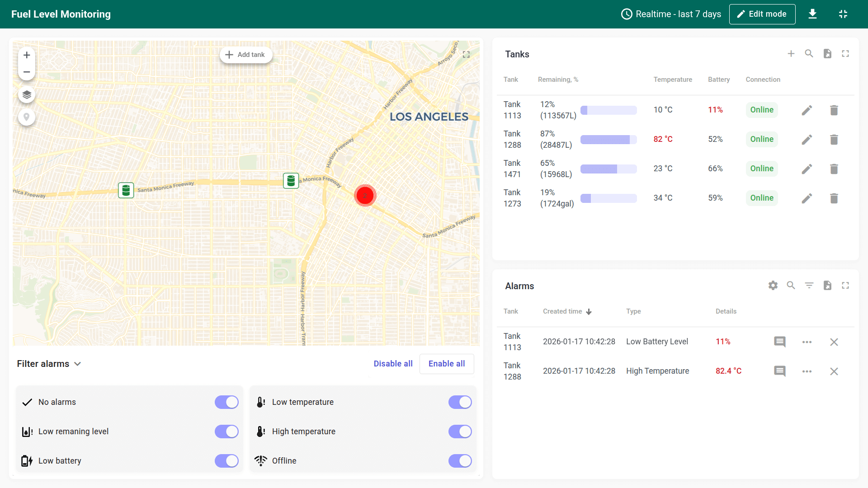Edit Tank 1288 with pencil icon

[807, 139]
